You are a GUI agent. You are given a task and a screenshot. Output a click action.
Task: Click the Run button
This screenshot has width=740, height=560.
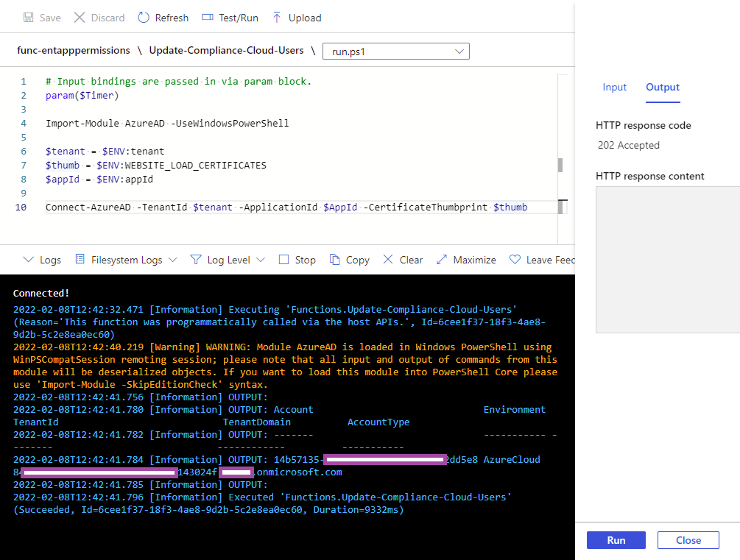pyautogui.click(x=616, y=540)
